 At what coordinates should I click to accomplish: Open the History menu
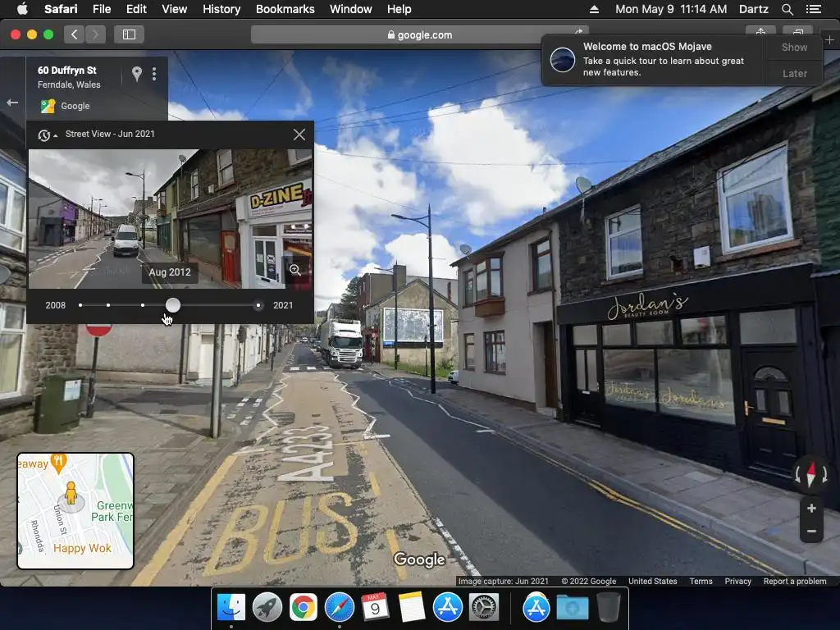(x=221, y=9)
